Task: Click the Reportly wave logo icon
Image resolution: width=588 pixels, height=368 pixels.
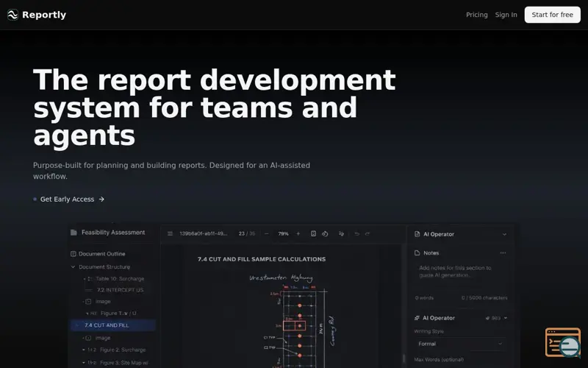Action: 12,15
